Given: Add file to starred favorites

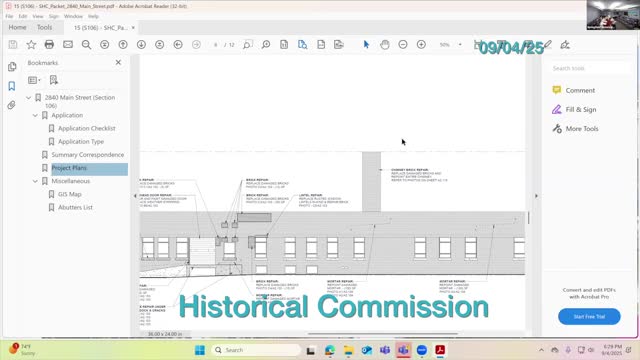Looking at the screenshot, I should (x=31, y=44).
